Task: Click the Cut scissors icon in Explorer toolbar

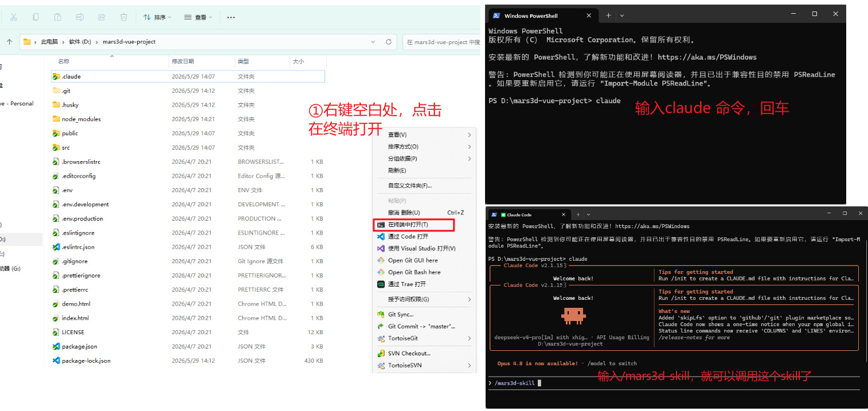Action: (14, 17)
